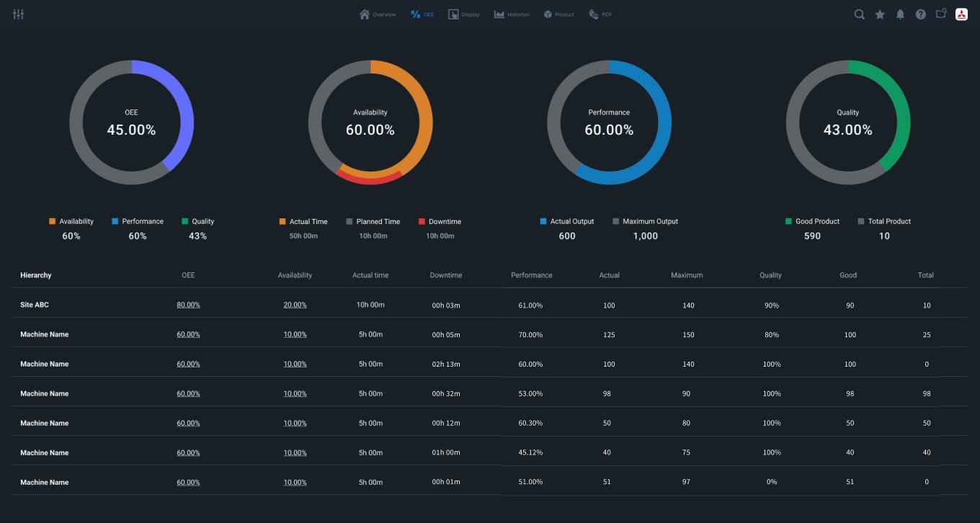Open the PCF tab
980x523 pixels.
click(x=600, y=14)
